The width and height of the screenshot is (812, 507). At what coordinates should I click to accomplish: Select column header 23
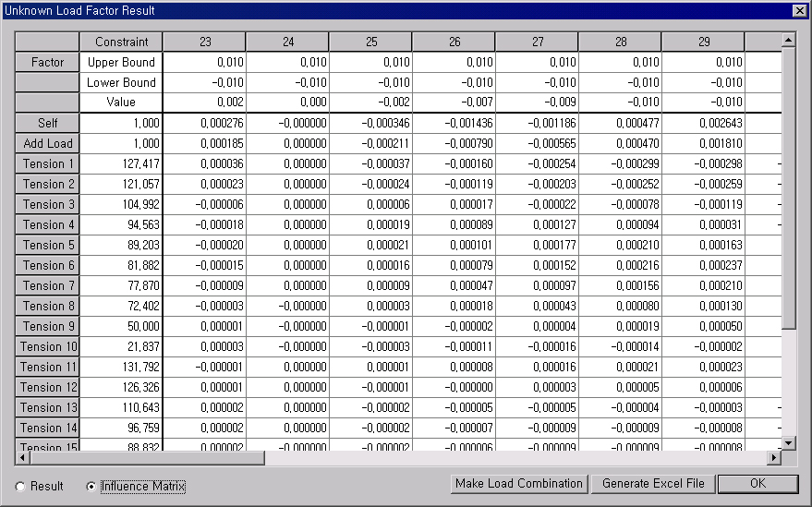click(x=204, y=42)
